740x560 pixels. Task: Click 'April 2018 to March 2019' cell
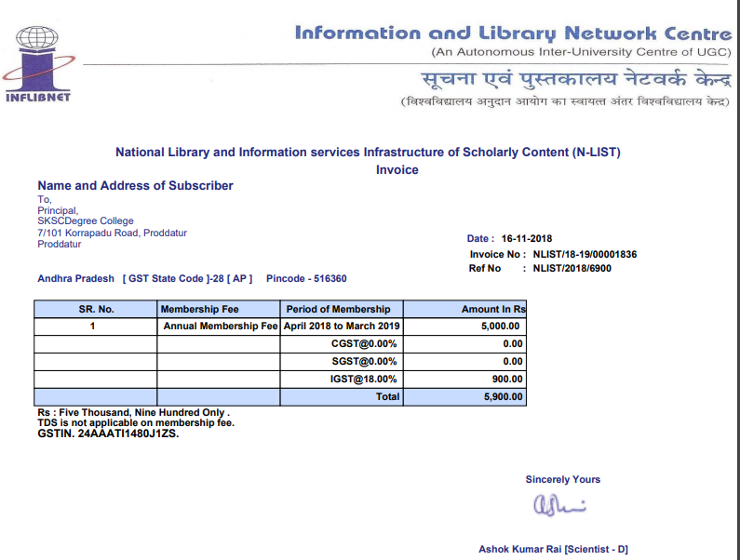[342, 326]
